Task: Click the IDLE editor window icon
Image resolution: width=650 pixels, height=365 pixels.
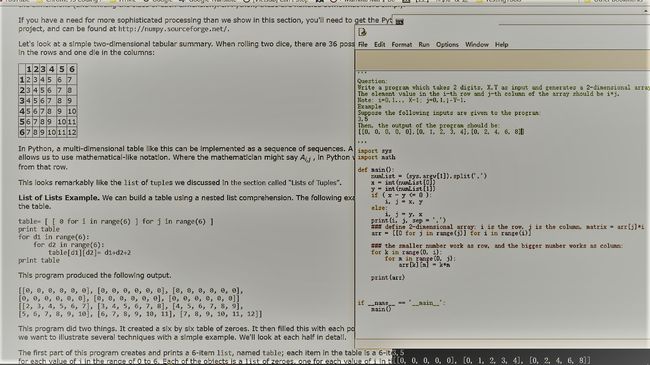Action: click(362, 32)
